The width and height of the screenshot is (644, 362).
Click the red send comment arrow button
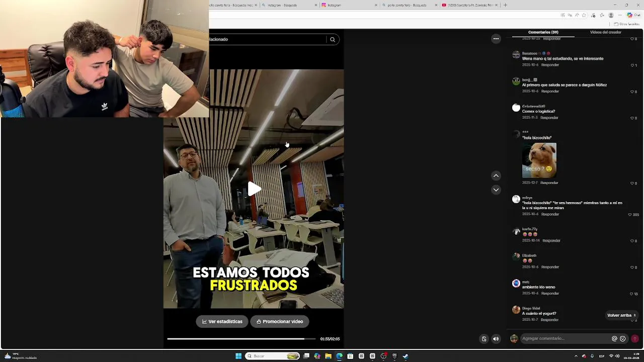point(635,339)
